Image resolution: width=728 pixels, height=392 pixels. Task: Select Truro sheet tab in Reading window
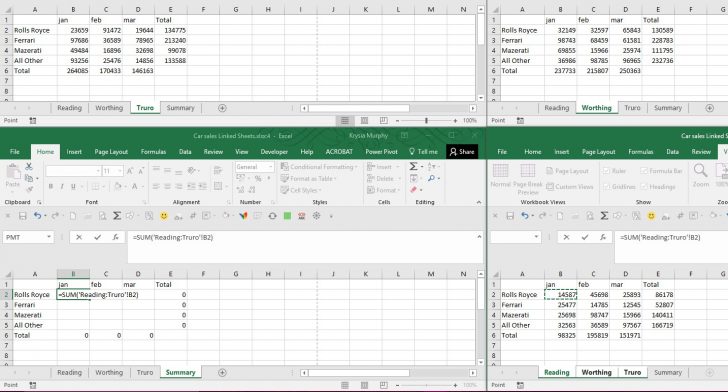point(632,372)
